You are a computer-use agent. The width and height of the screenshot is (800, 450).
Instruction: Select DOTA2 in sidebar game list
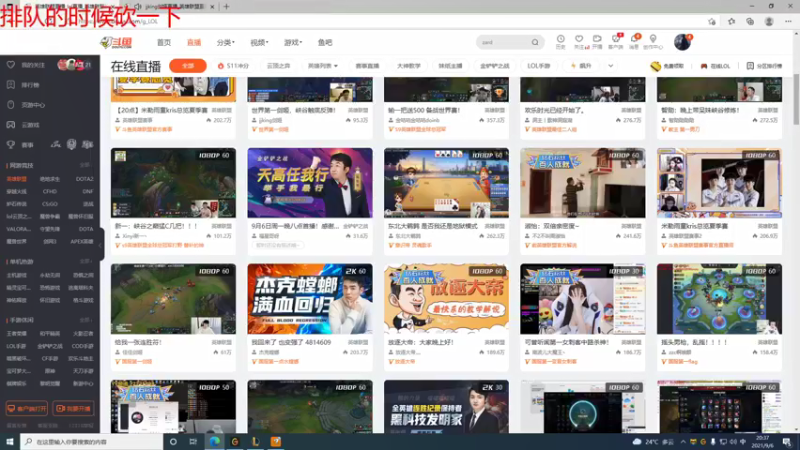tap(84, 179)
